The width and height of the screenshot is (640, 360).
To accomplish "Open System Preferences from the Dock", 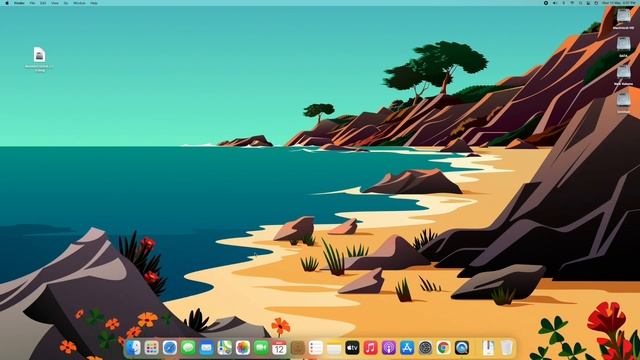I will 425,348.
